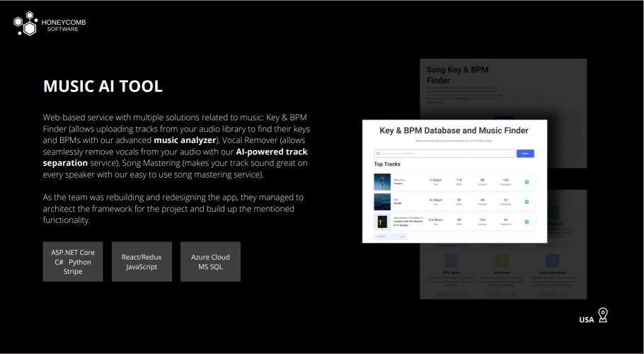Click the MUSIC AI TOOL heading
The height and width of the screenshot is (354, 644).
click(x=103, y=86)
